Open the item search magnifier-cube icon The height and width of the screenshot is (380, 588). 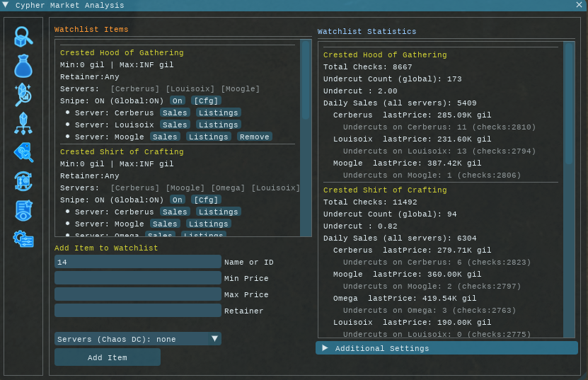click(23, 37)
